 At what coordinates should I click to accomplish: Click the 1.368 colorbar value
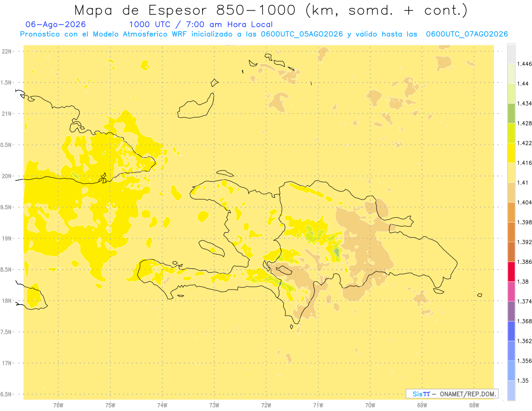[x=525, y=321]
